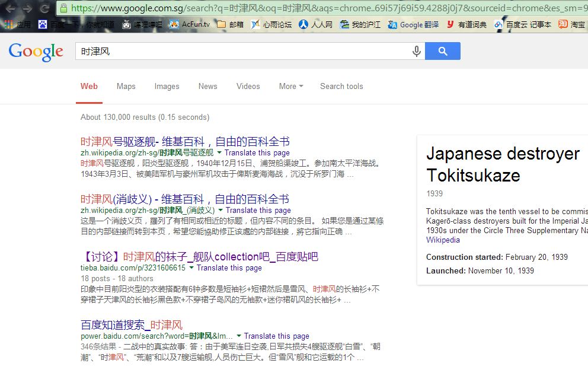Image resolution: width=588 pixels, height=366 pixels.
Task: Reload the page with the refresh icon
Action: pos(45,8)
